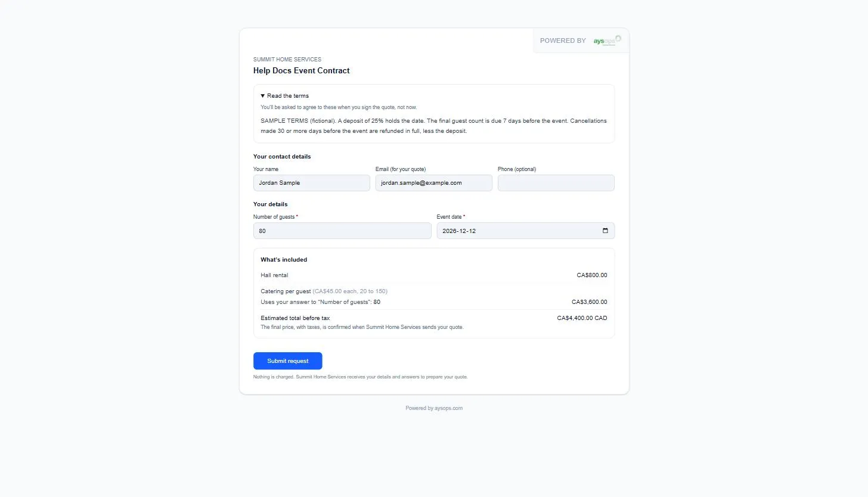Change the Number of guests field
The height and width of the screenshot is (497, 868).
[342, 231]
